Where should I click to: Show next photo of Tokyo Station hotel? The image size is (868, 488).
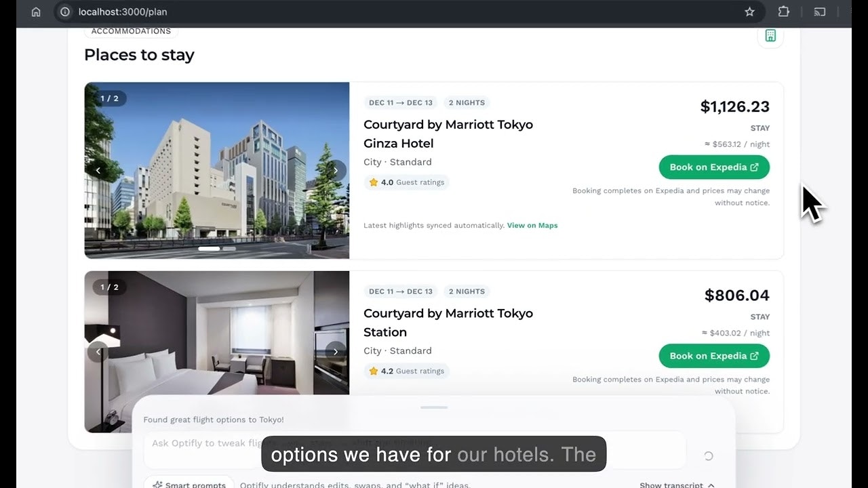[x=335, y=352]
